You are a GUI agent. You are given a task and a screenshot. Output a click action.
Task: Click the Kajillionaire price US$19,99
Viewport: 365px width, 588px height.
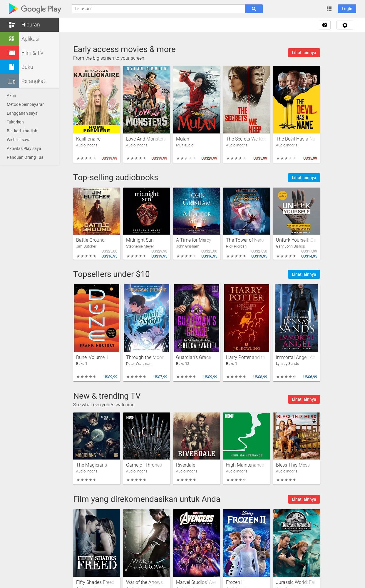[109, 158]
